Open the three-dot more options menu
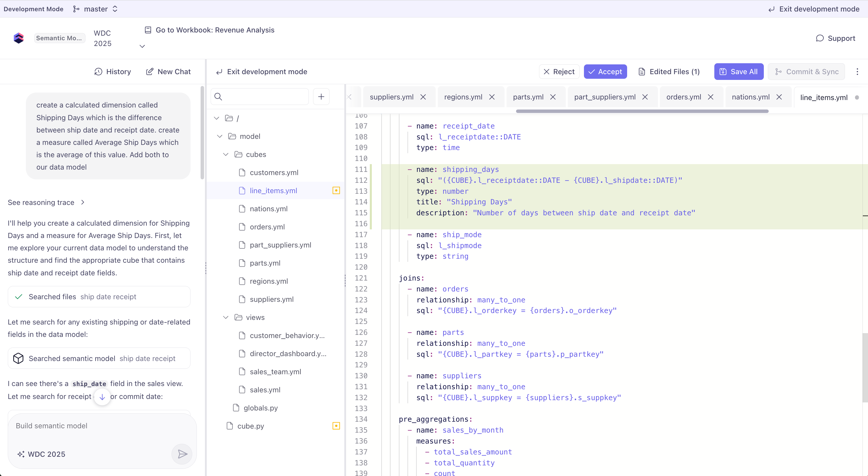The height and width of the screenshot is (476, 868). click(x=857, y=72)
